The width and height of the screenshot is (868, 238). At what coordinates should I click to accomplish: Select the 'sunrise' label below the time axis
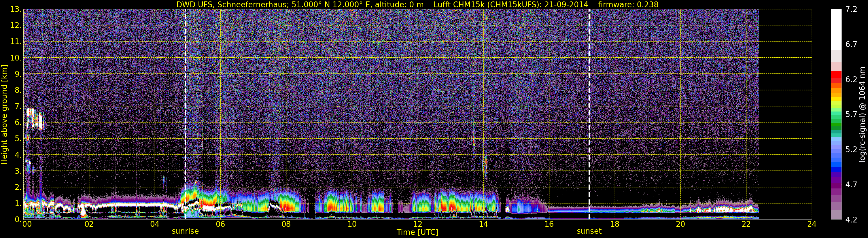click(x=185, y=231)
